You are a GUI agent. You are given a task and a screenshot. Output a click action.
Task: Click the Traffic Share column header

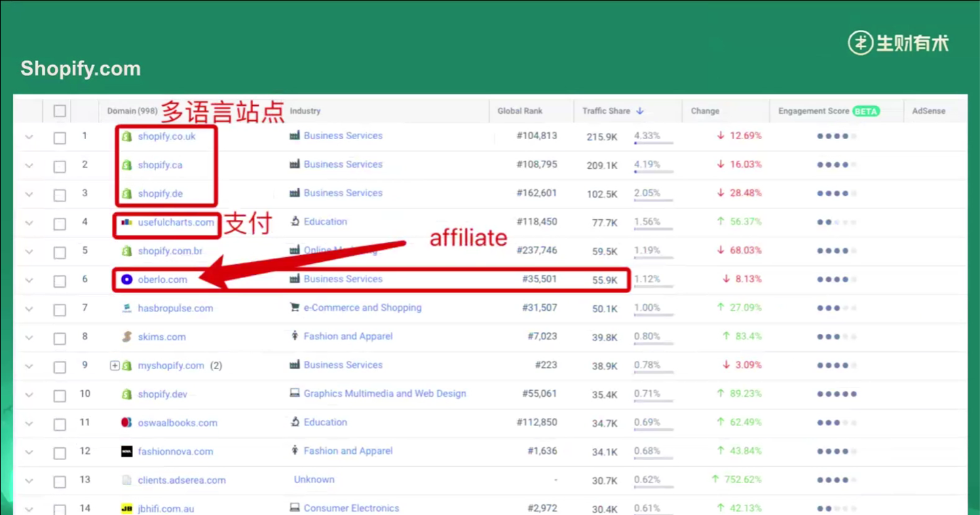click(606, 111)
